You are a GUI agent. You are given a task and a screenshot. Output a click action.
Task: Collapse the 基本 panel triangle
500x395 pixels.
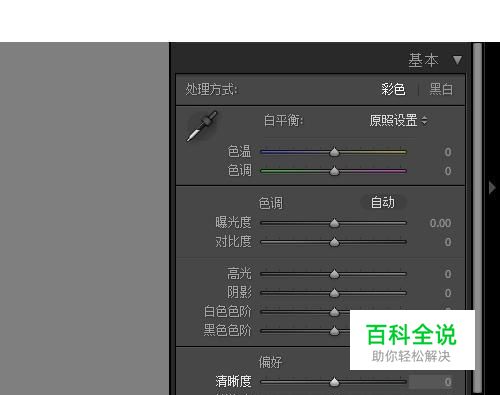[457, 60]
